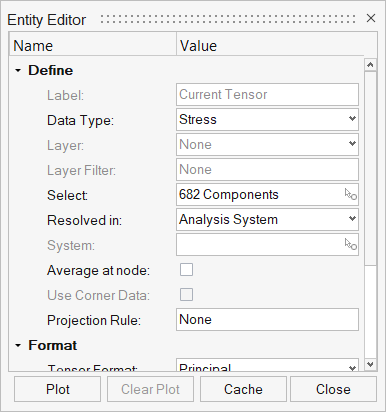
Task: Open the Layer dropdown
Action: pos(267,144)
